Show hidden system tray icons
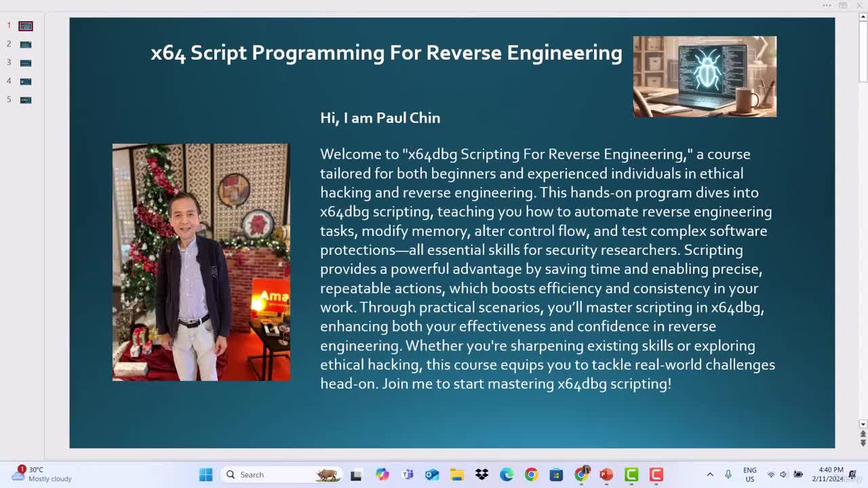Viewport: 868px width, 488px height. tap(710, 474)
